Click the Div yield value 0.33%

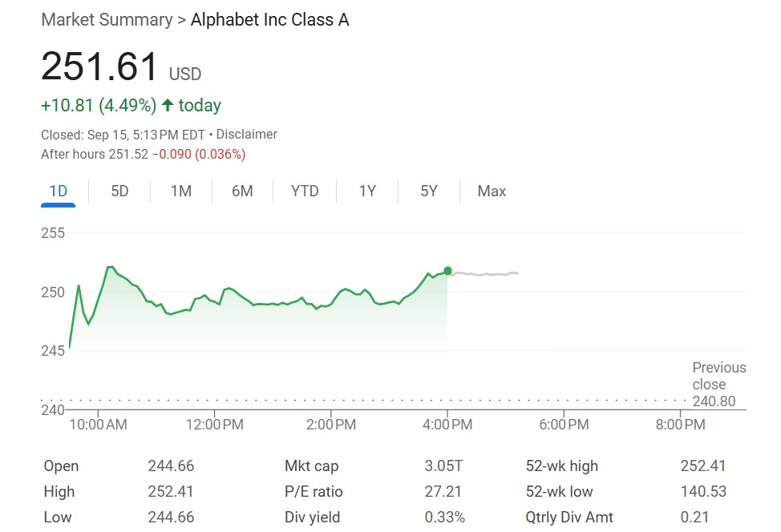[x=444, y=517]
